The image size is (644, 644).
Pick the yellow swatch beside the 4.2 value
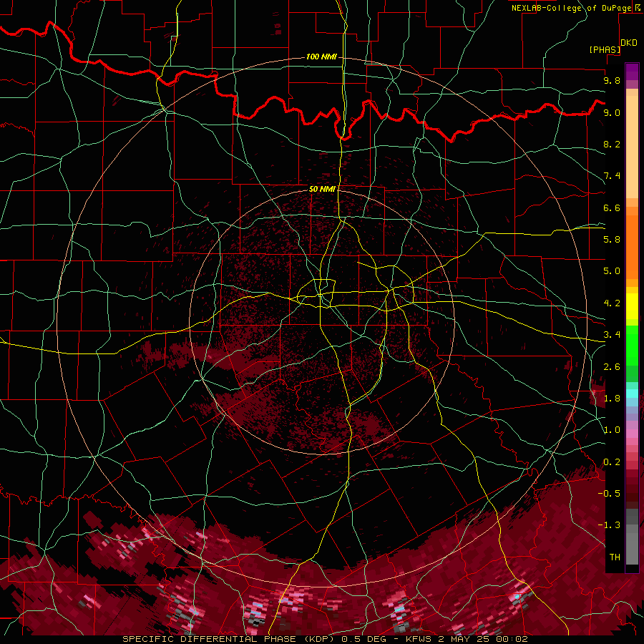click(632, 306)
